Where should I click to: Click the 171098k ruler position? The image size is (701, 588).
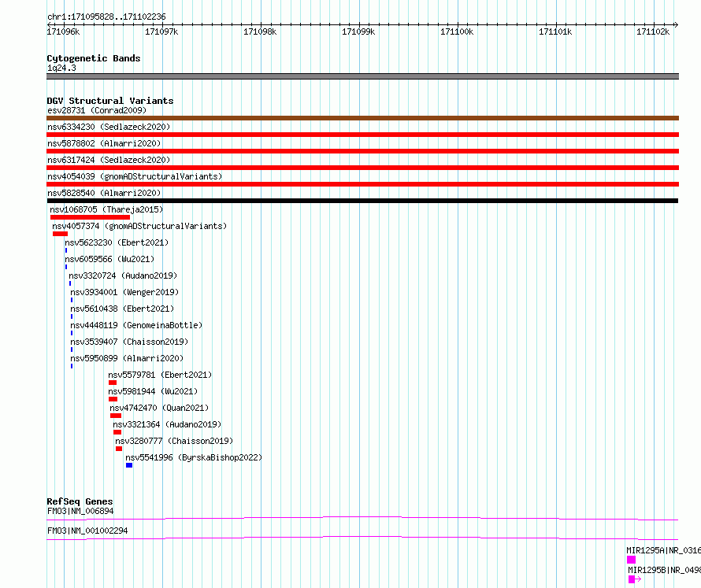pos(260,31)
